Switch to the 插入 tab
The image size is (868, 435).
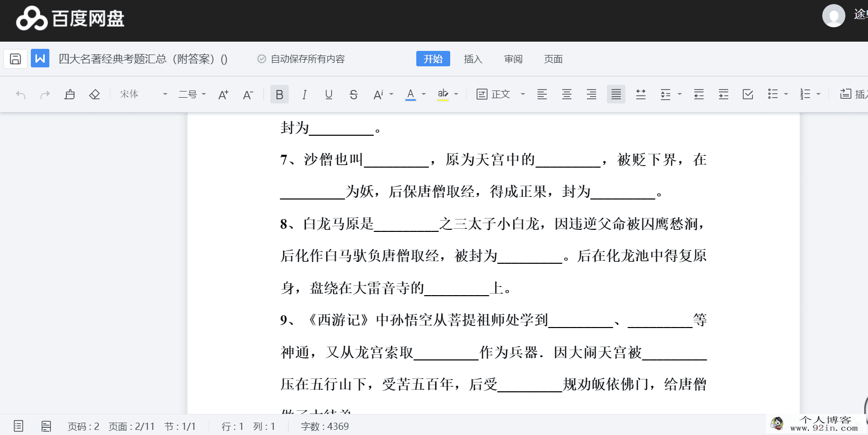(473, 59)
